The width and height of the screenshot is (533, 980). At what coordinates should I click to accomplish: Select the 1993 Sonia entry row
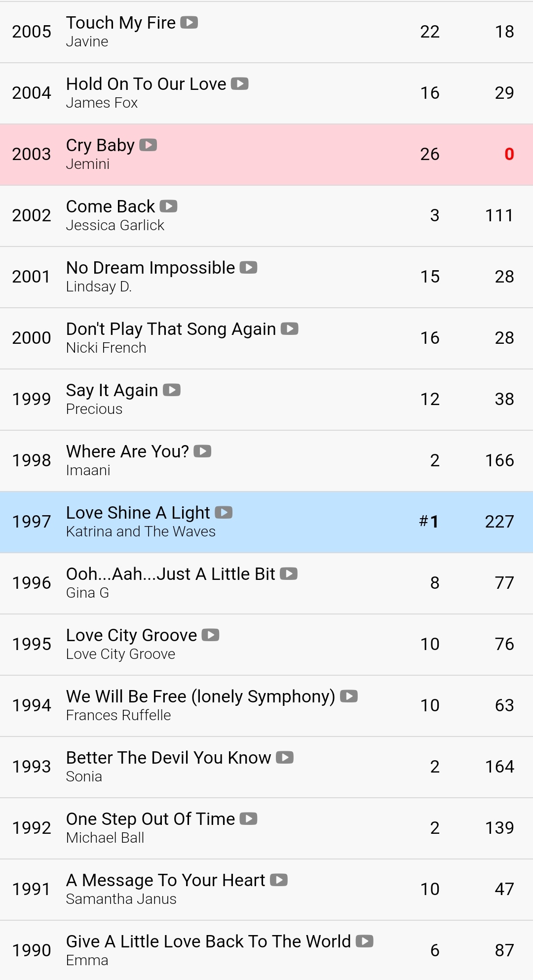266,767
